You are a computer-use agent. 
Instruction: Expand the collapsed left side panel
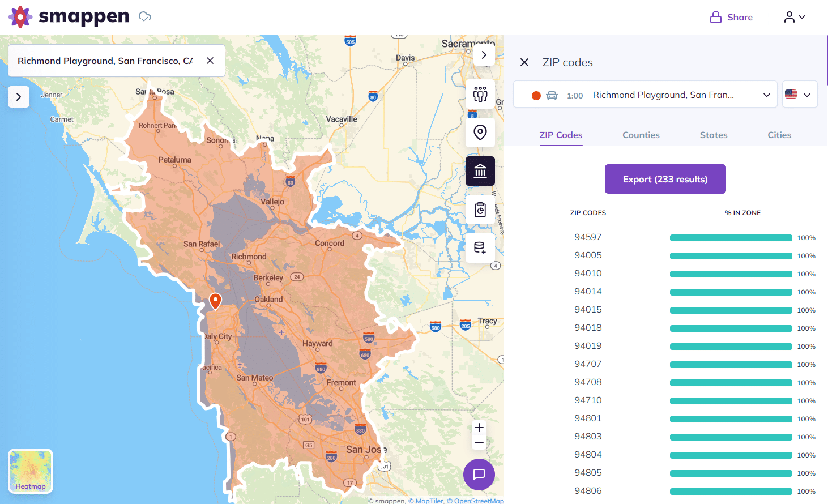18,97
